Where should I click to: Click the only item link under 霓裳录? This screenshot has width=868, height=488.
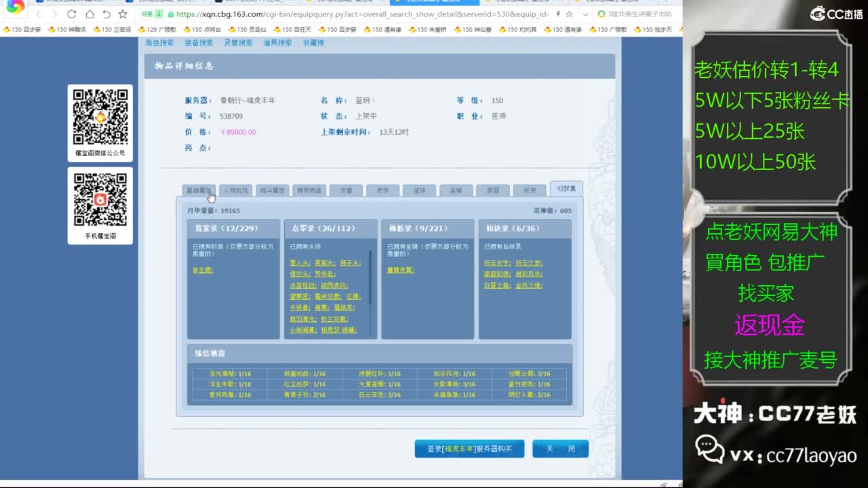point(203,270)
